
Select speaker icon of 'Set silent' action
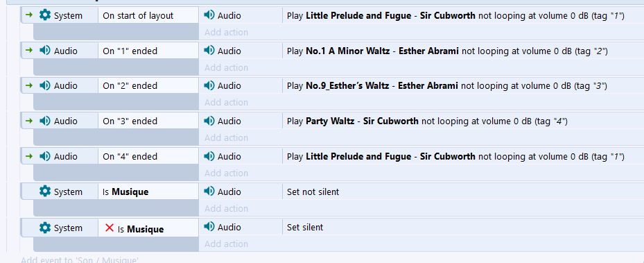click(209, 227)
